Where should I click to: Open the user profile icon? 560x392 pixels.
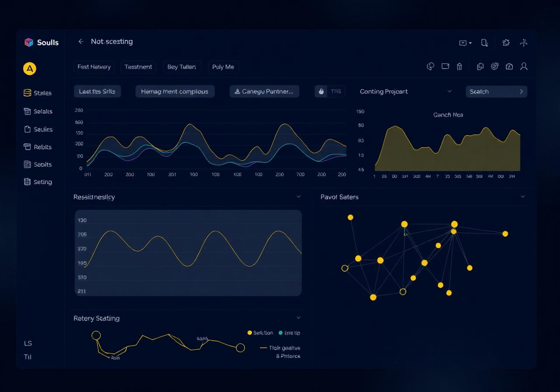click(x=524, y=66)
